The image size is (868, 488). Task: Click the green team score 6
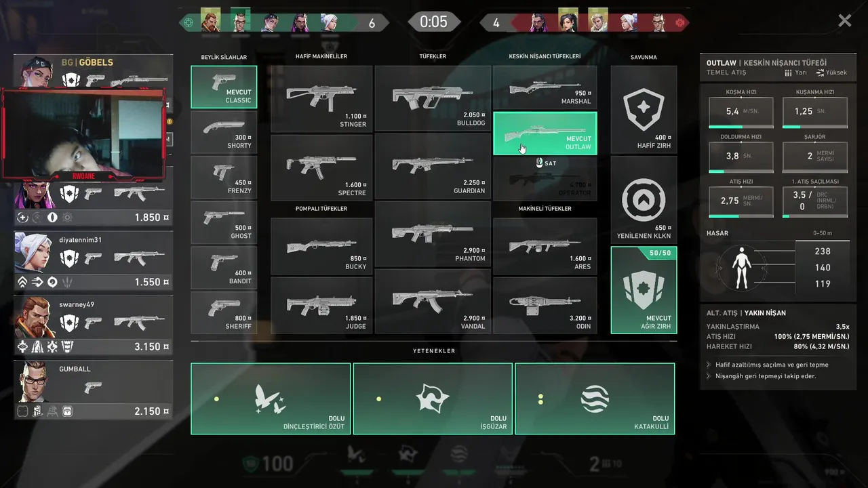click(372, 23)
